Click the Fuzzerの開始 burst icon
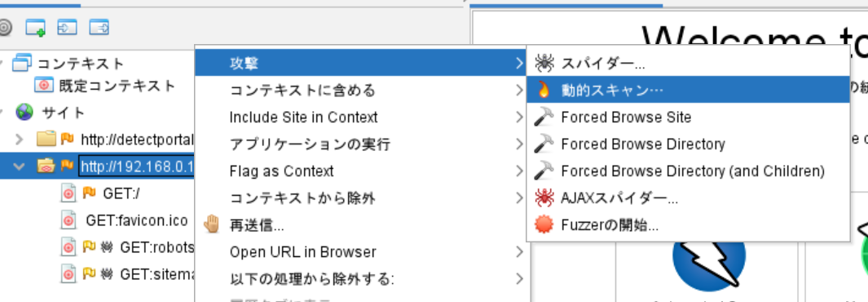Viewport: 868px width, 302px height. (544, 225)
